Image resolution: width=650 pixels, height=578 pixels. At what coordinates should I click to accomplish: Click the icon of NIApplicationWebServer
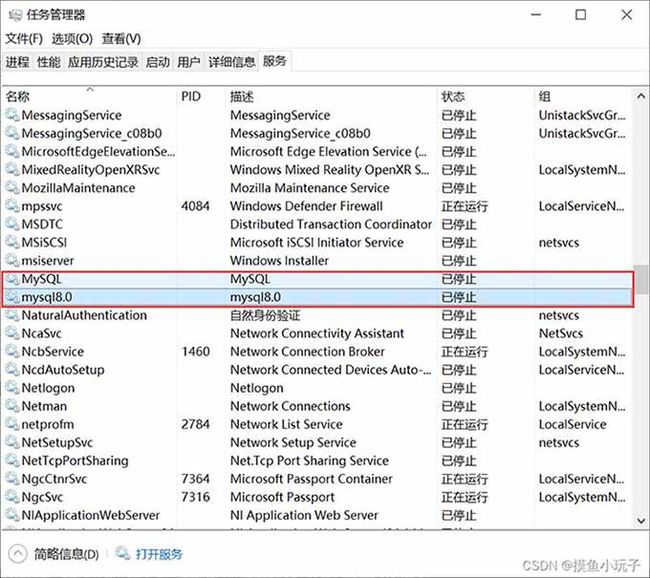(12, 515)
